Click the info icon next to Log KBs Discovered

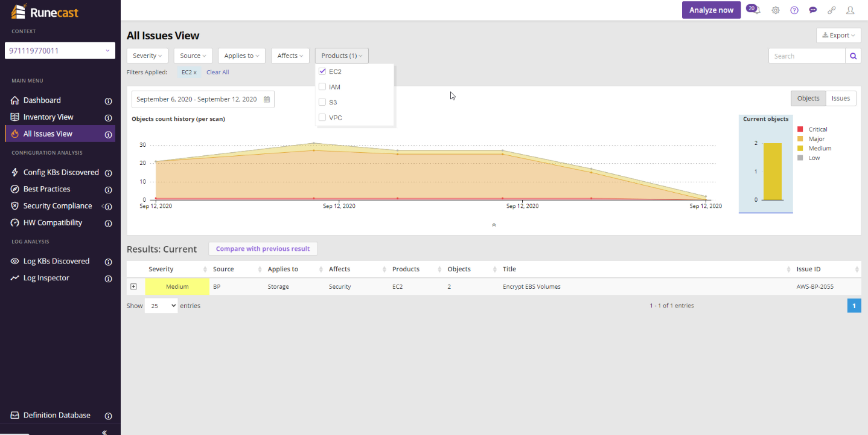click(109, 262)
